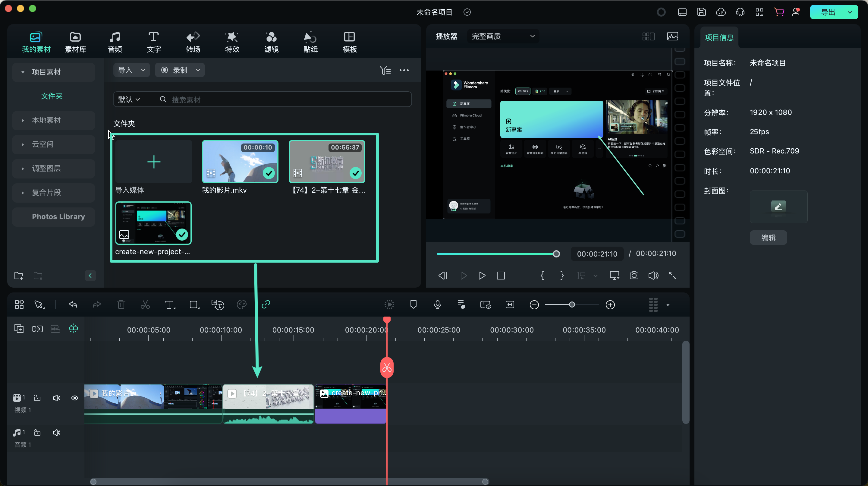Viewport: 868px width, 486px height.
Task: Click the voiceover microphone icon
Action: (437, 305)
